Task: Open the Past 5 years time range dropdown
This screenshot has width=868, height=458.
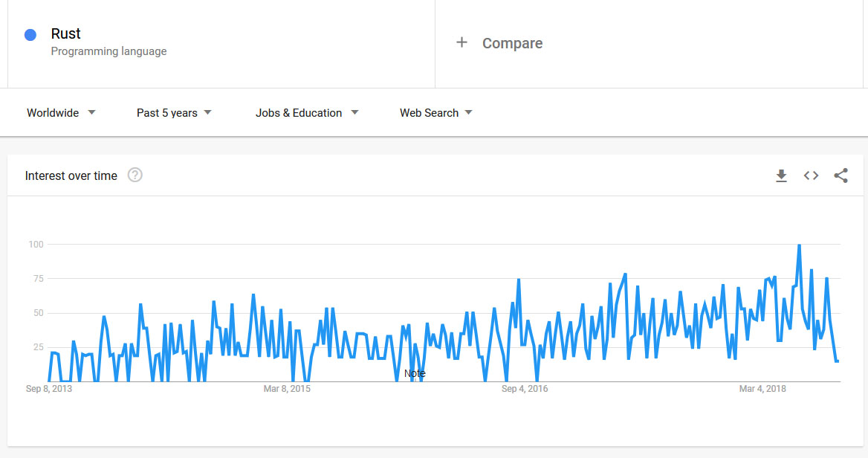Action: pyautogui.click(x=174, y=113)
